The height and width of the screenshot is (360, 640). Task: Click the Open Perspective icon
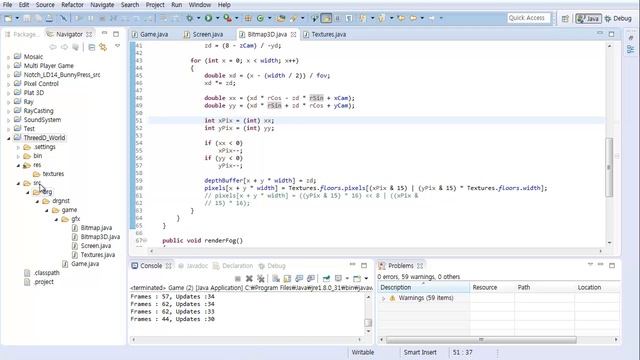(x=565, y=18)
